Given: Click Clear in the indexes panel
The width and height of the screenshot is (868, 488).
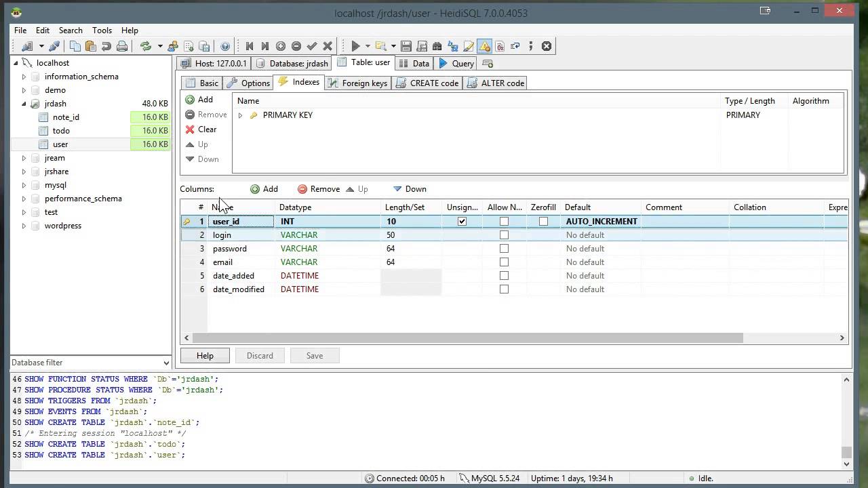Looking at the screenshot, I should (201, 129).
